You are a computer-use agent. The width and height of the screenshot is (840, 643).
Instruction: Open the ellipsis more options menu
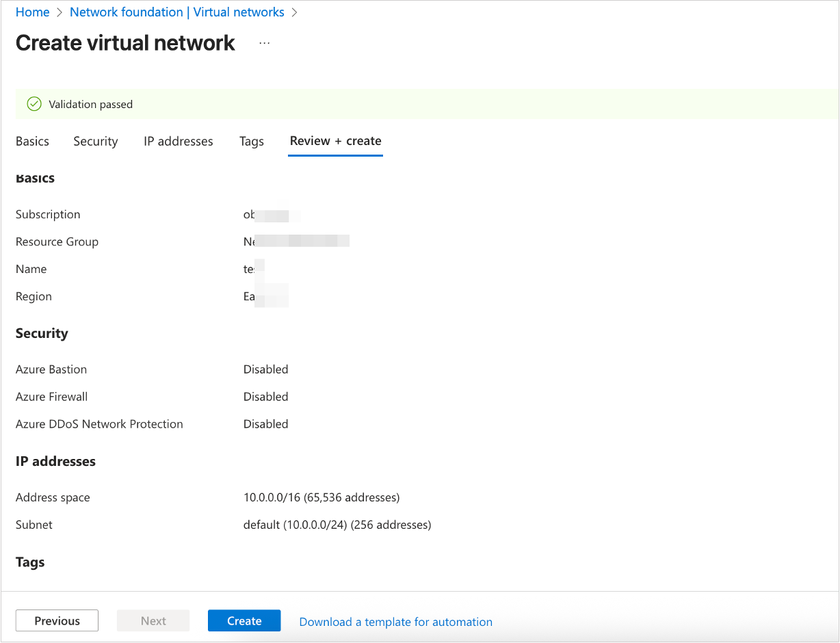click(x=265, y=43)
